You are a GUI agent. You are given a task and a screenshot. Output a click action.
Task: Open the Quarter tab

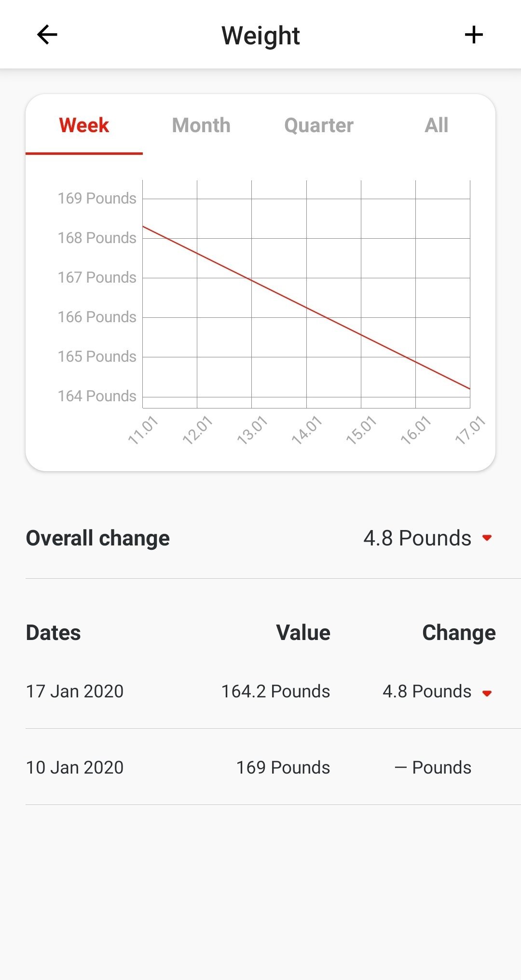point(319,125)
